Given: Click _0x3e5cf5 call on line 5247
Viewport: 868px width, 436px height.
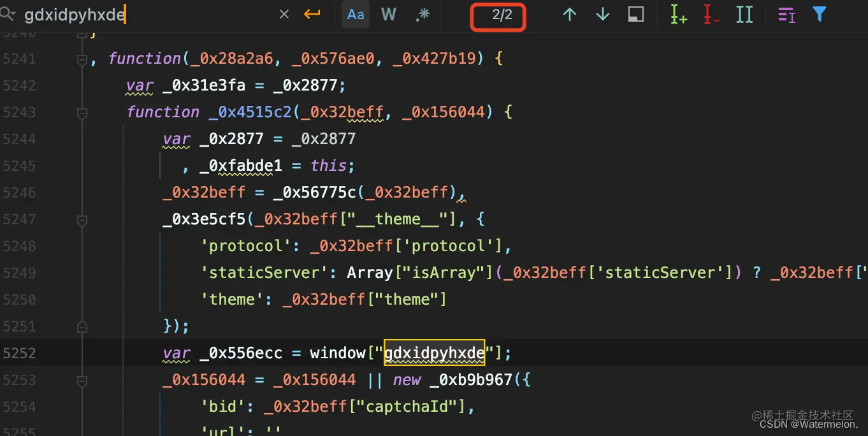Looking at the screenshot, I should click(x=204, y=219).
